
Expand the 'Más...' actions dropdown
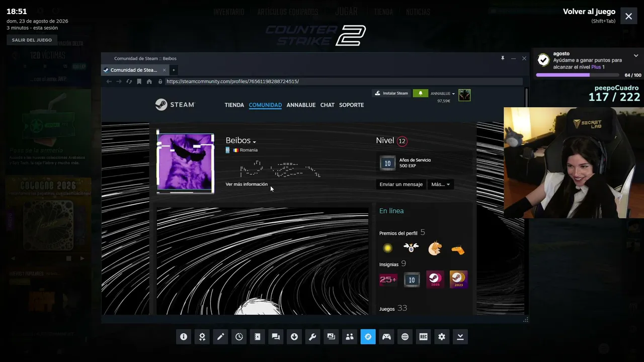click(441, 185)
